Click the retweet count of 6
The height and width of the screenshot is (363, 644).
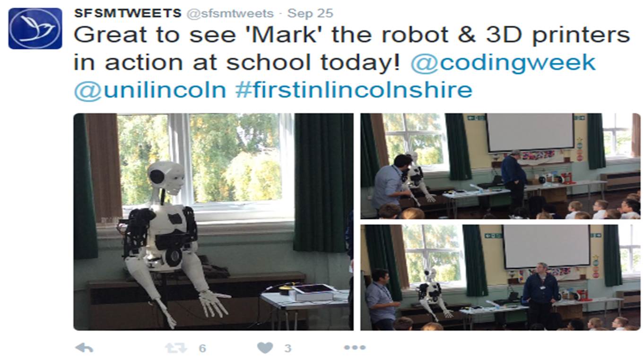[202, 349]
